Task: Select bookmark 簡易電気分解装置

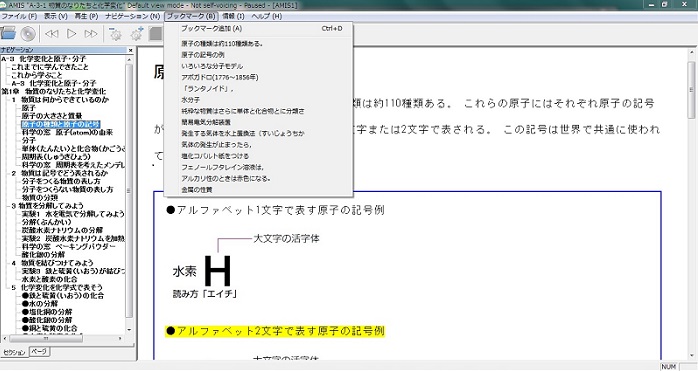Action: 259,122
